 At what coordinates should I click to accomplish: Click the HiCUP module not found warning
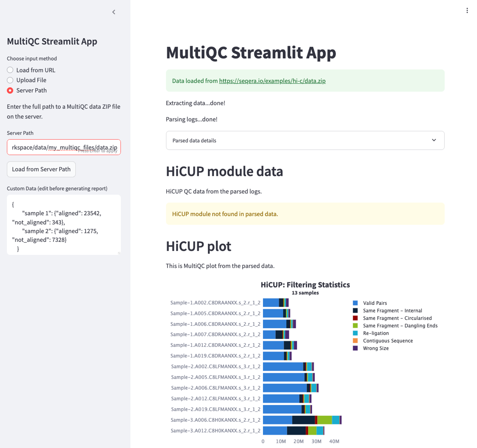tap(305, 214)
